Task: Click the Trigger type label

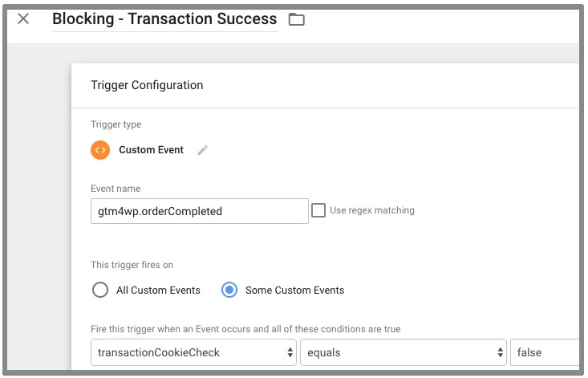Action: pyautogui.click(x=116, y=124)
